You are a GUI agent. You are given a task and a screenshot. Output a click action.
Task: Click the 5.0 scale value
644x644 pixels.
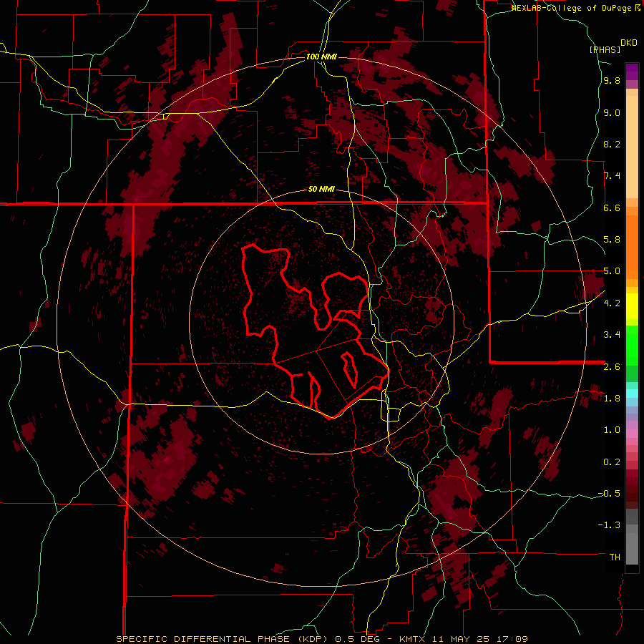(612, 271)
